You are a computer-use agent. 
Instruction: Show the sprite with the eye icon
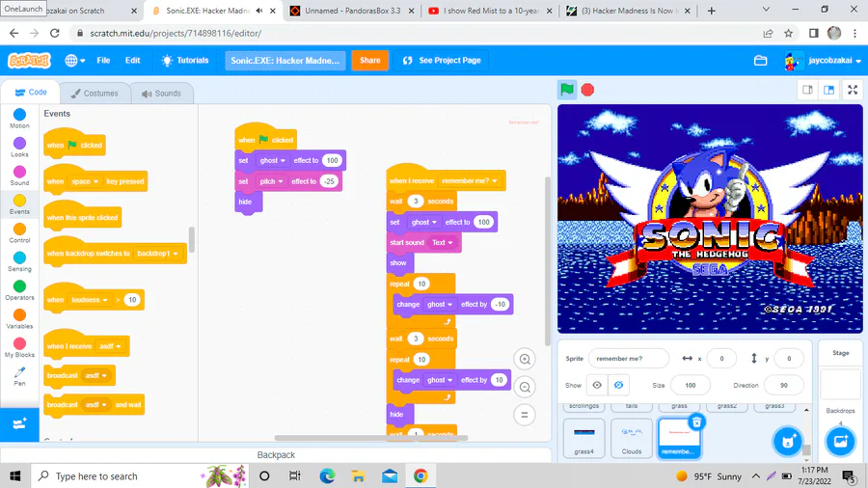[x=597, y=385]
